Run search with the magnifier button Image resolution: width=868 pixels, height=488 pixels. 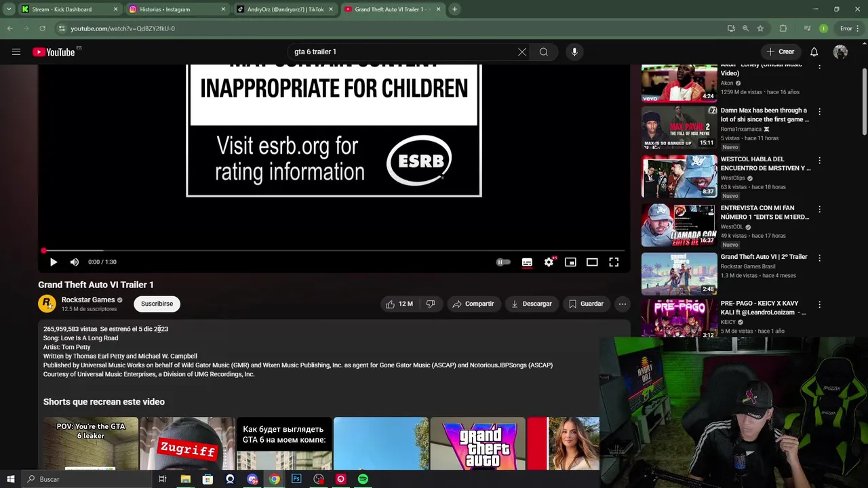[x=544, y=52]
